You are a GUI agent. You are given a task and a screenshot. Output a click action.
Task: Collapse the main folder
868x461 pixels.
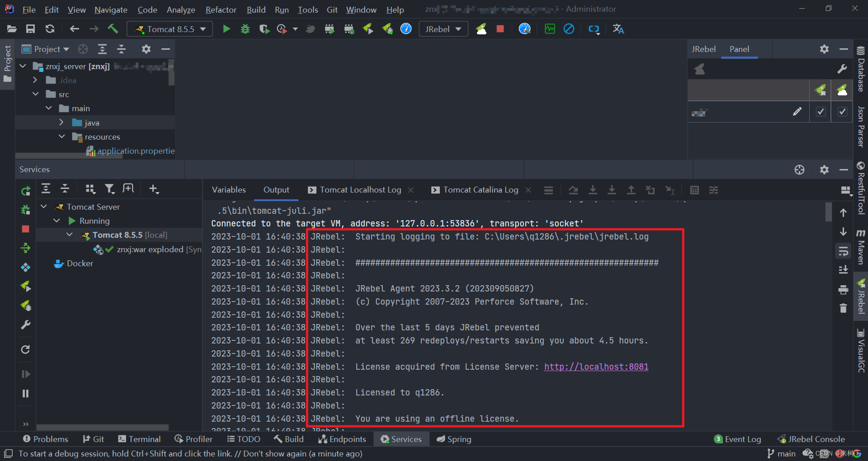pyautogui.click(x=48, y=108)
